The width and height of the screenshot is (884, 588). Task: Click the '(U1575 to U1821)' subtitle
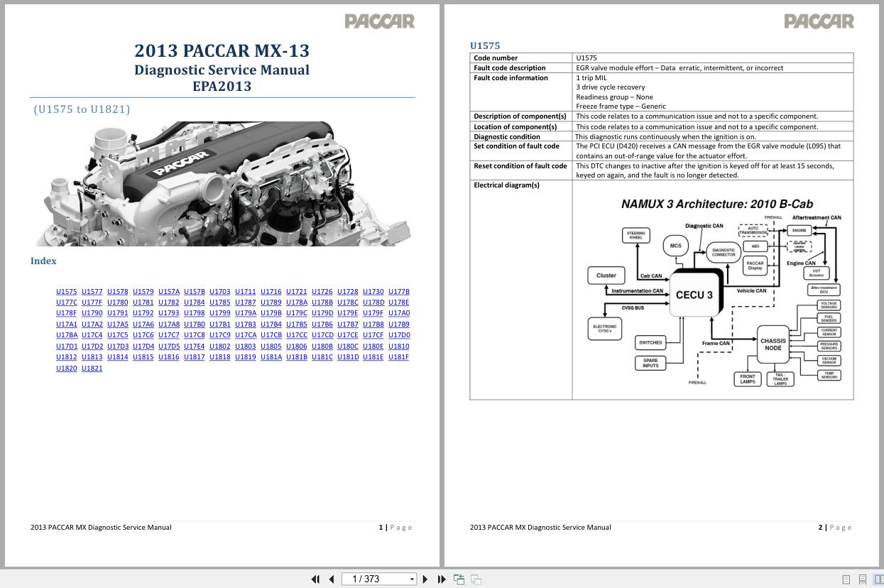pos(82,109)
